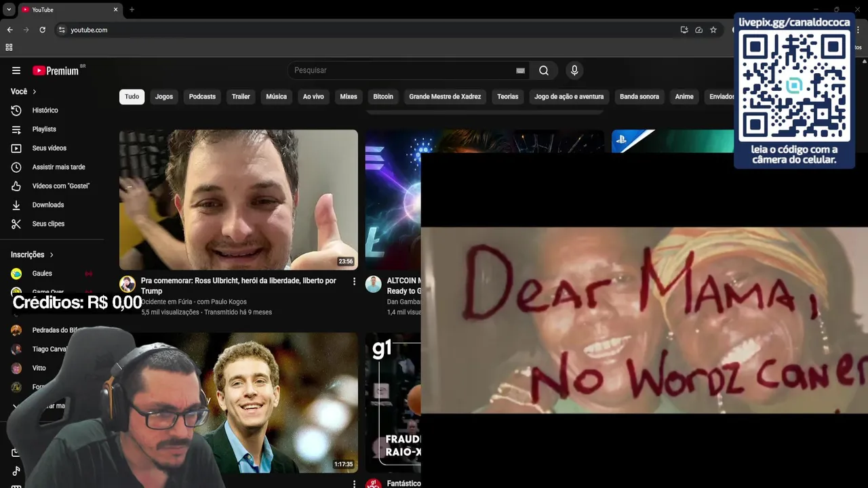Click the install app icon in address bar
Image resolution: width=868 pixels, height=488 pixels.
[x=684, y=30]
